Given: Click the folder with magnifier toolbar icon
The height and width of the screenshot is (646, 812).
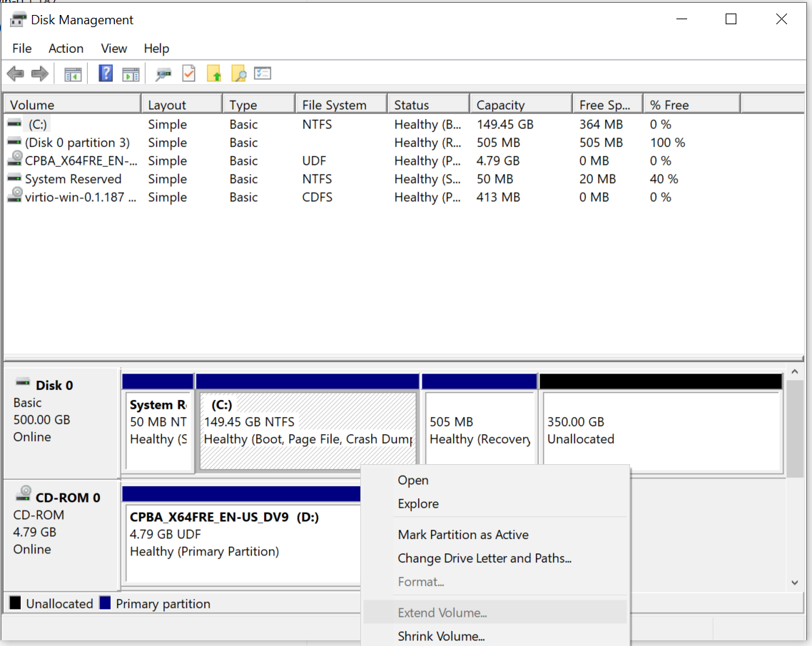Looking at the screenshot, I should pyautogui.click(x=240, y=73).
